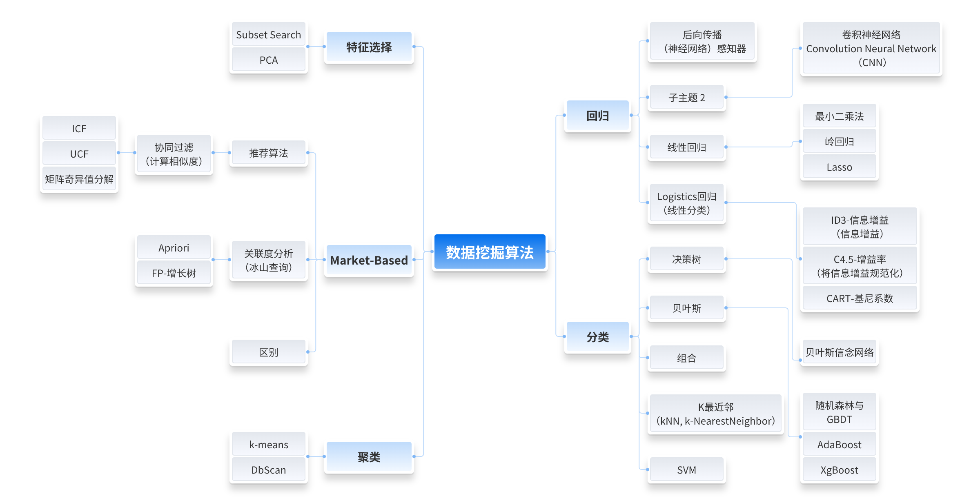Click the FP-增长树 node
980x503 pixels.
coord(174,273)
